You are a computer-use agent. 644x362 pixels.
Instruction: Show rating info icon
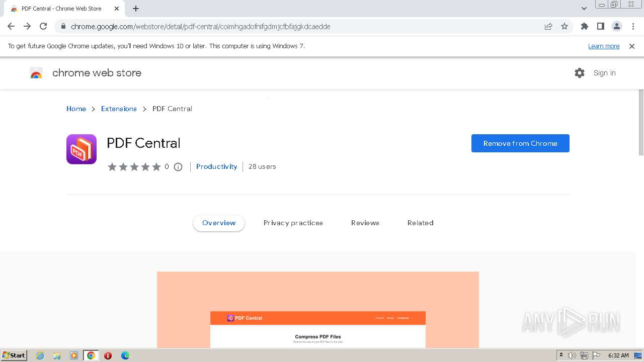(178, 167)
